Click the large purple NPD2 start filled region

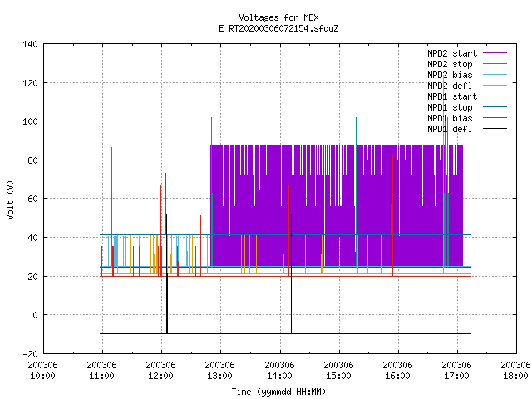tap(337, 205)
